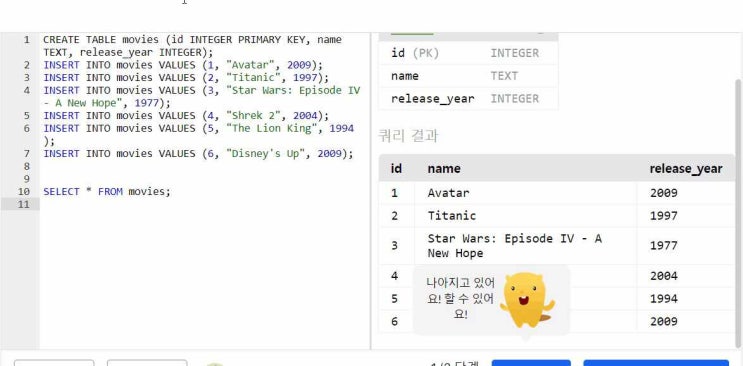Click the INSERT line containing "Disney's Up"
Viewport: 743px width, 366px height.
(x=199, y=154)
